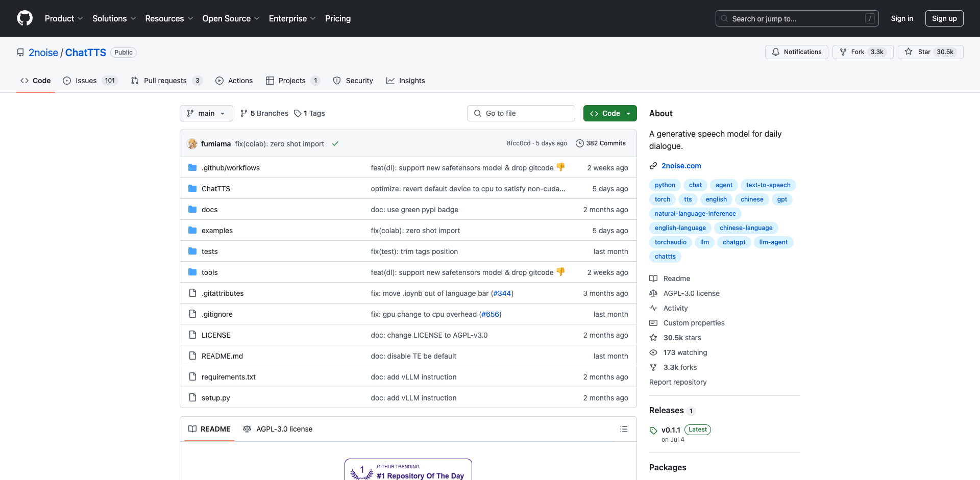
Task: Select the README tab
Action: click(x=209, y=429)
